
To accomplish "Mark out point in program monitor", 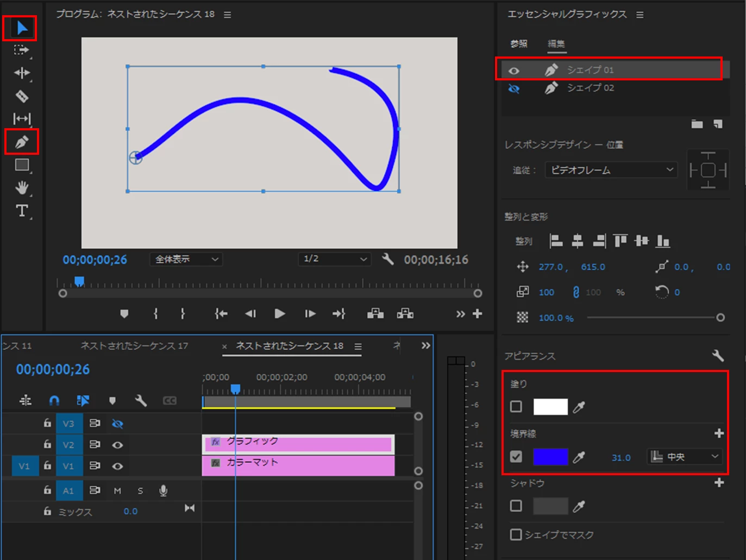I will click(x=183, y=313).
